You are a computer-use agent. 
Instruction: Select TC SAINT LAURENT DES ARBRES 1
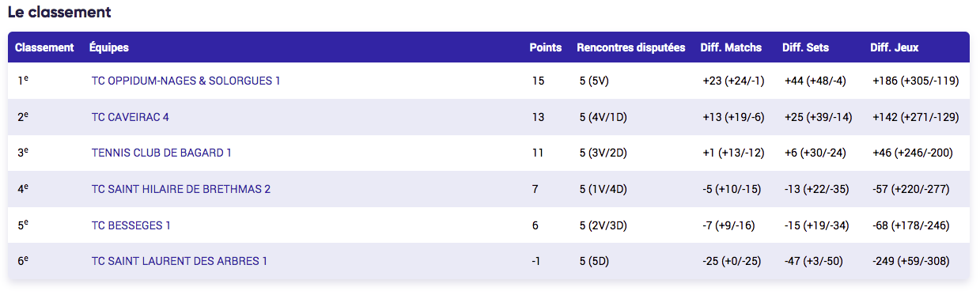pyautogui.click(x=180, y=261)
